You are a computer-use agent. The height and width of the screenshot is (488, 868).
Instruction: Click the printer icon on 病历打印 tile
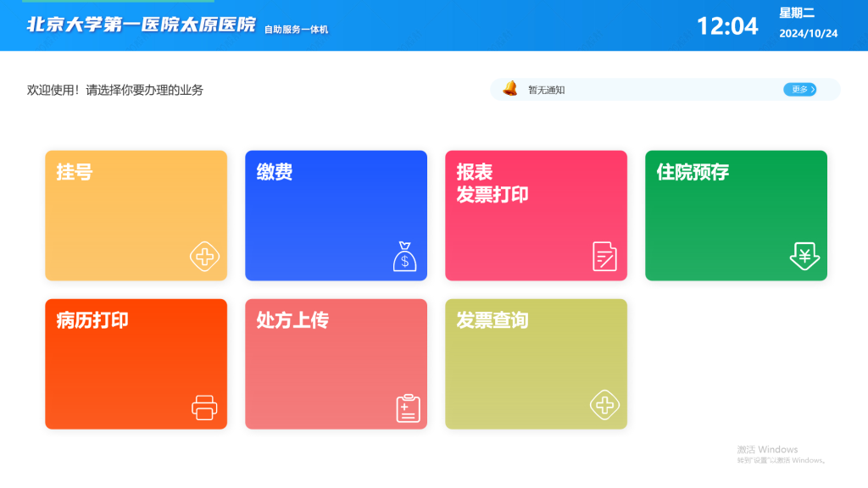tap(204, 408)
